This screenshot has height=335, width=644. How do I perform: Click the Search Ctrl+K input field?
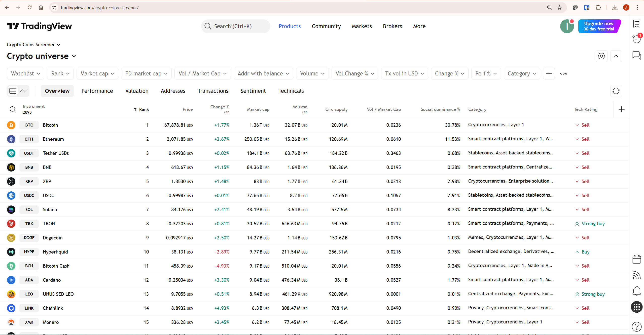[235, 26]
